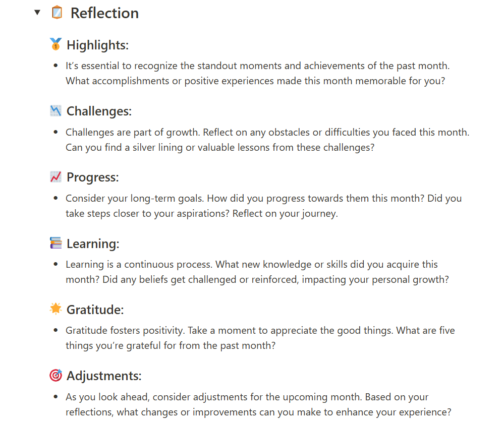Click the Adjustments heading
Image resolution: width=504 pixels, height=424 pixels.
coord(104,376)
